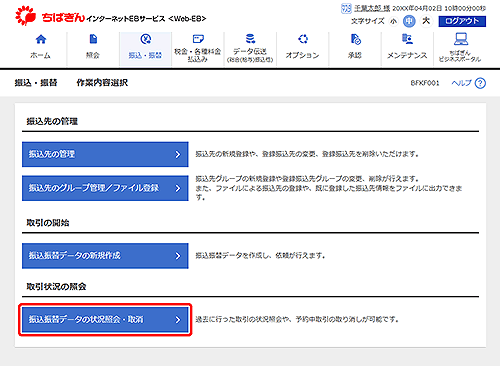Viewport: 500px width, 366px height.
Task: Click the 振込振替データの新規作成 button label
Action: [75, 256]
